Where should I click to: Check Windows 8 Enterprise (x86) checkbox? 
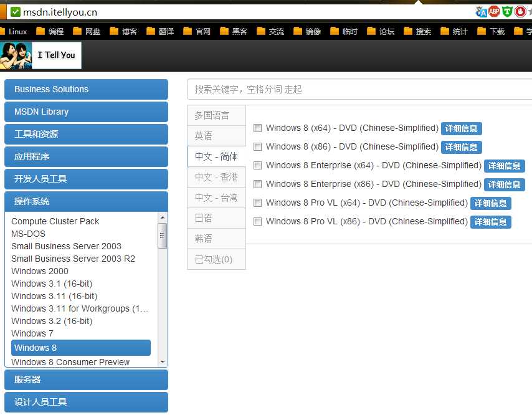tap(257, 184)
